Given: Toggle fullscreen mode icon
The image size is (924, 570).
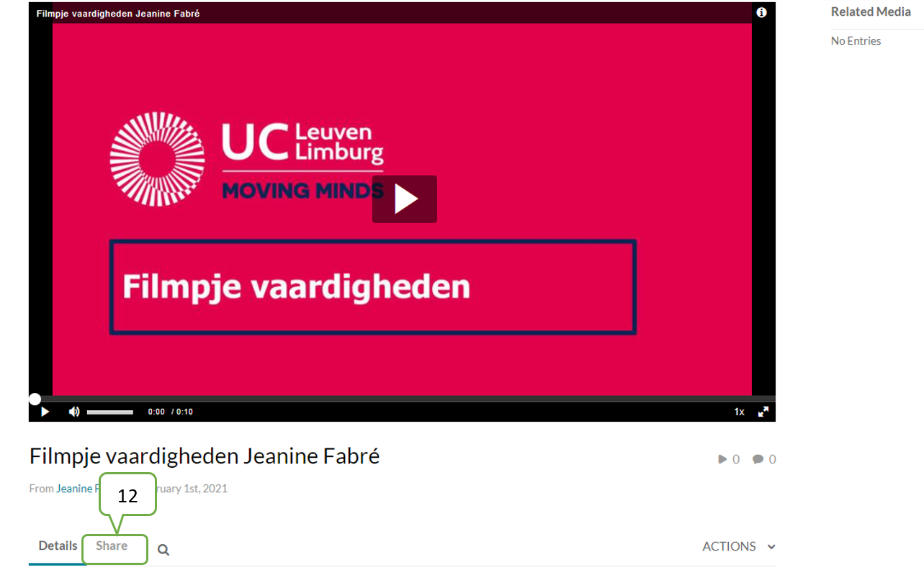Looking at the screenshot, I should (x=763, y=412).
